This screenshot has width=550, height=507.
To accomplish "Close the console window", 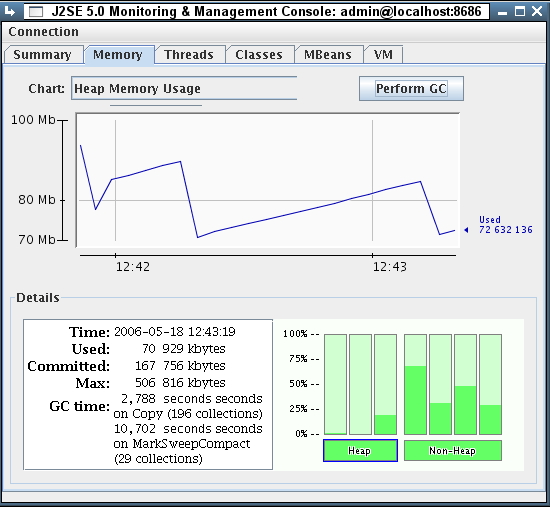I will (x=537, y=12).
